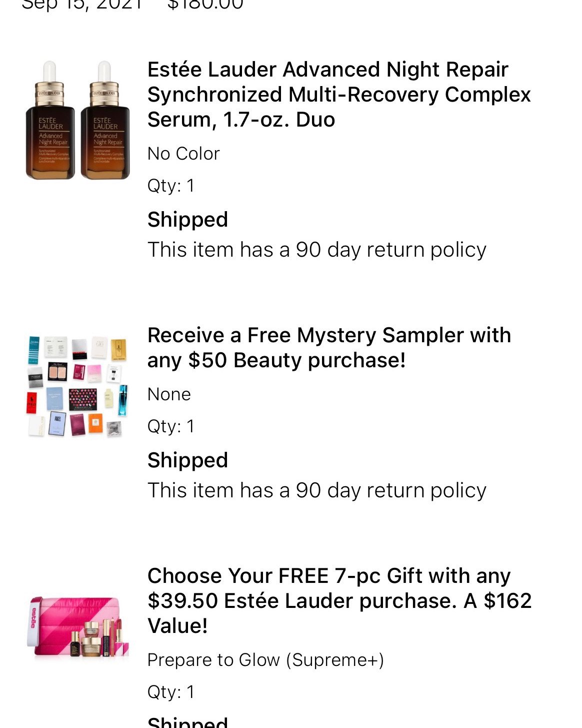The height and width of the screenshot is (728, 582).
Task: Select the No Color label
Action: [x=183, y=154]
